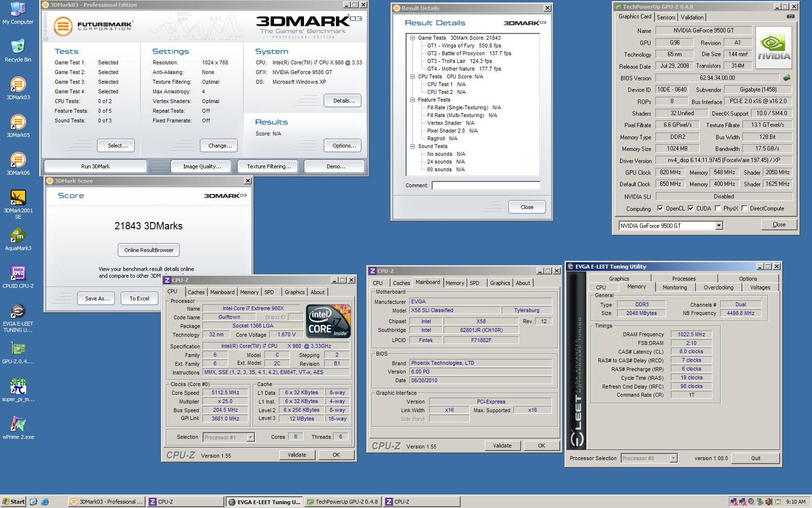Image resolution: width=812 pixels, height=508 pixels.
Task: Click Change settings button
Action: 220,145
